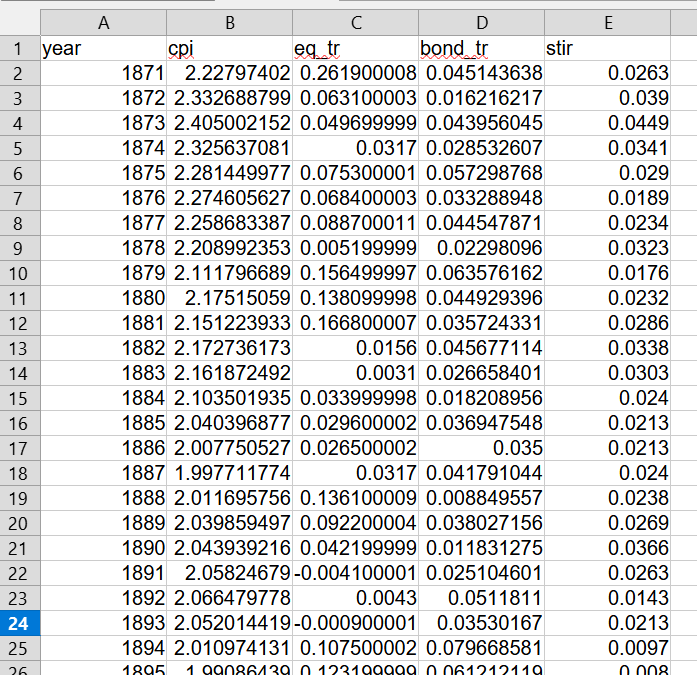The width and height of the screenshot is (697, 675).
Task: Select eq_tr value 0.0031
Action: tap(356, 373)
